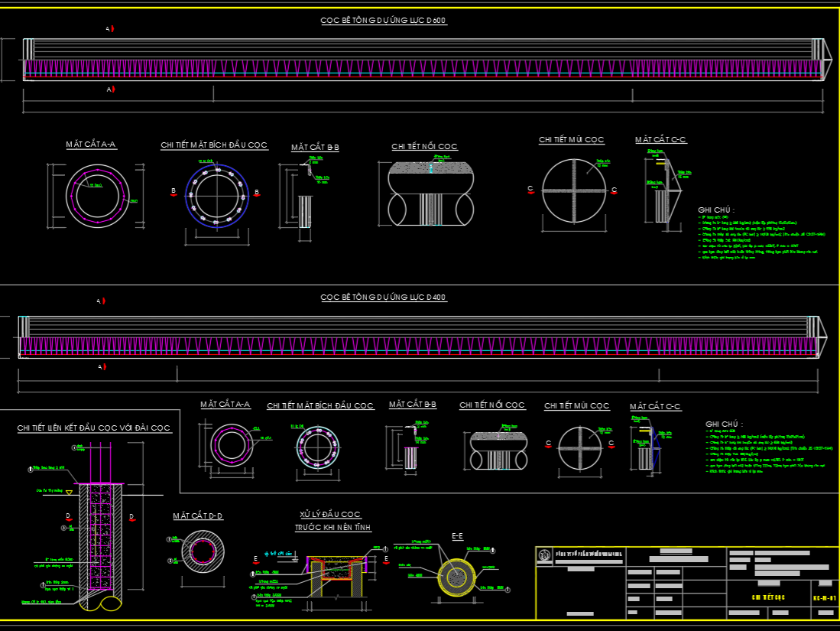The width and height of the screenshot is (840, 631).
Task: Select the D600 pile tip crossed circle
Action: pos(574,190)
